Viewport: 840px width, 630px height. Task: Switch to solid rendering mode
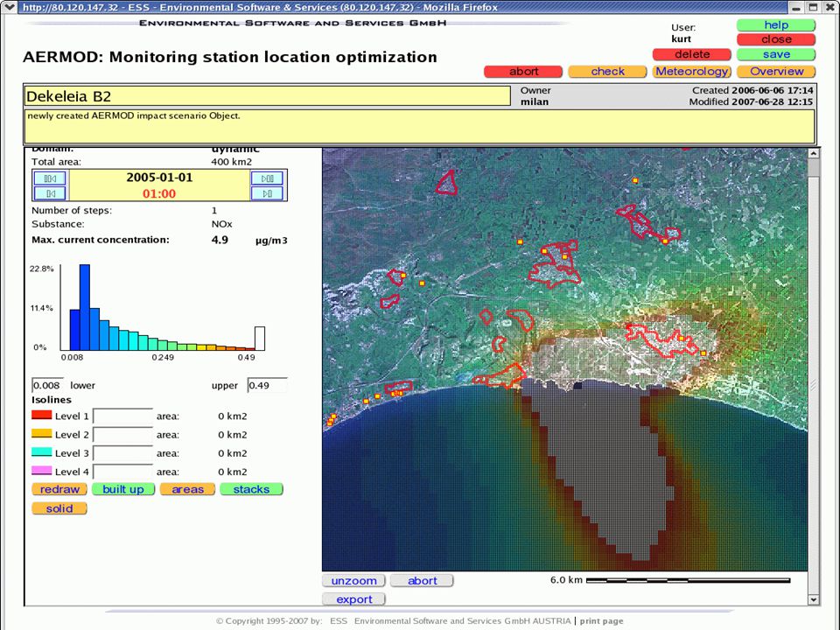pos(59,508)
